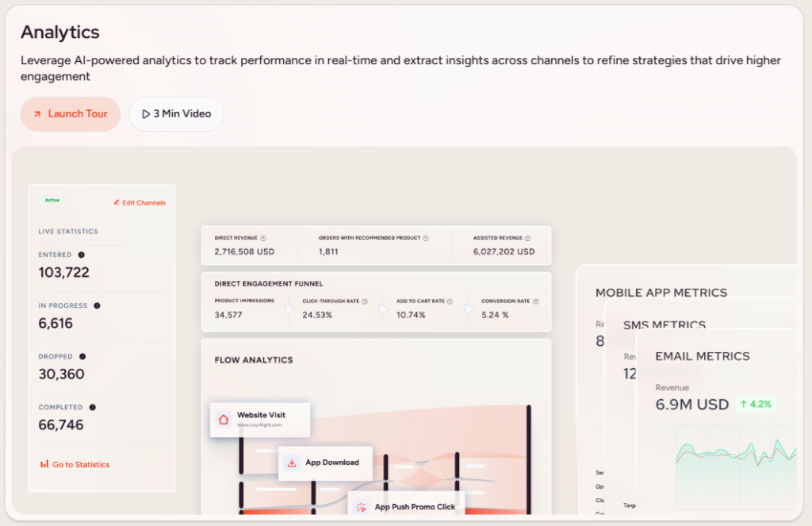Click the Edit Channels link
The image size is (812, 526).
point(140,203)
